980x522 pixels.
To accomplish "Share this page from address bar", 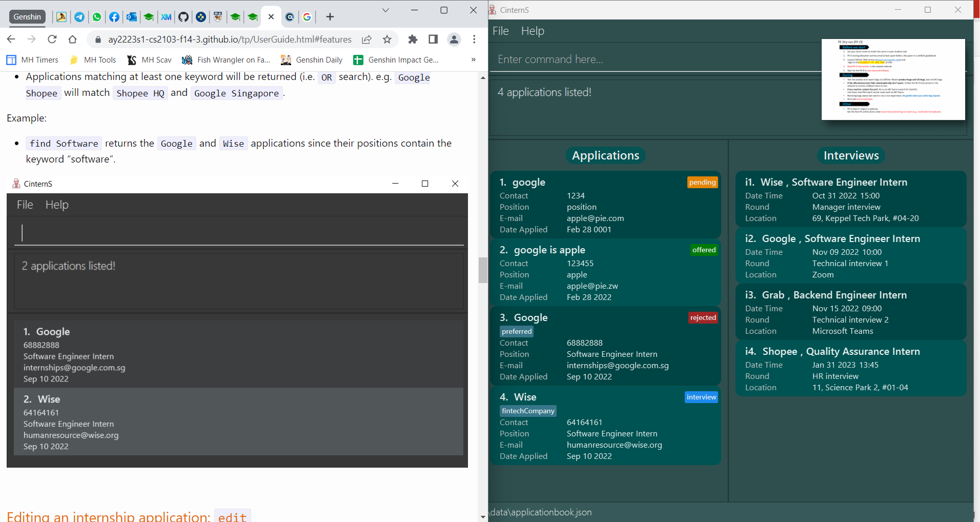I will pyautogui.click(x=366, y=39).
